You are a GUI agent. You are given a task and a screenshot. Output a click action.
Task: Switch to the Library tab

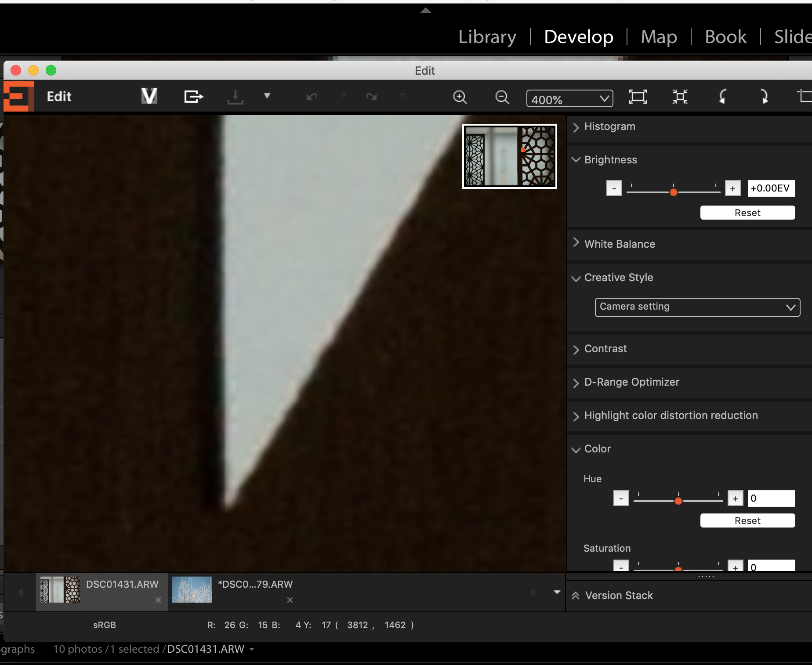click(487, 37)
